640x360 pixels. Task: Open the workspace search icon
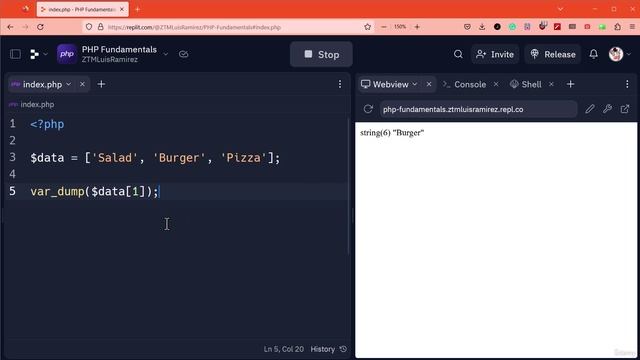coord(458,54)
